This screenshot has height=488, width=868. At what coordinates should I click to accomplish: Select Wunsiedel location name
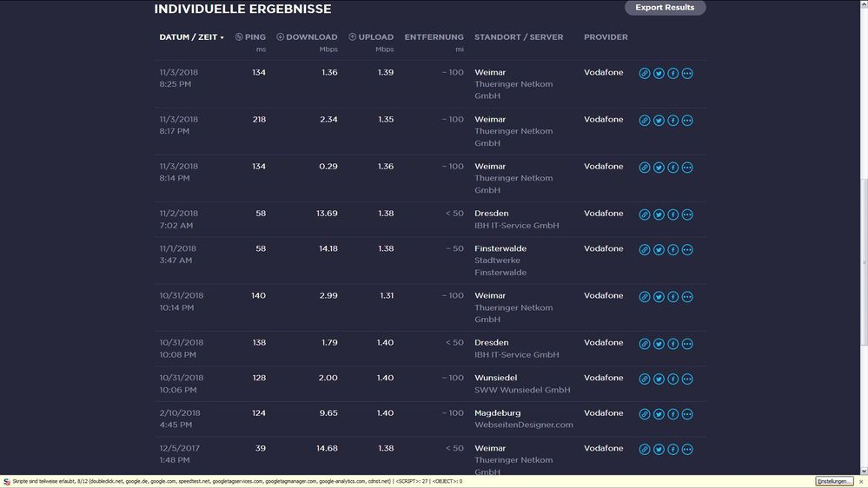pyautogui.click(x=495, y=378)
